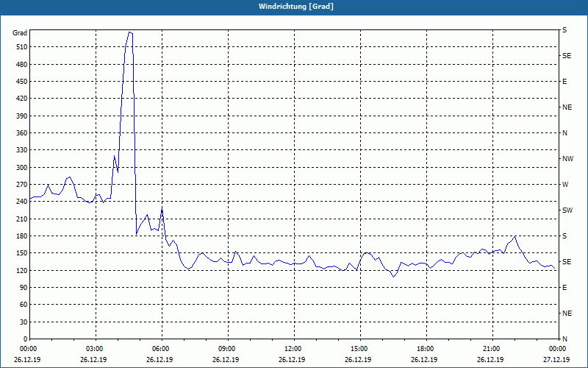Click the NE compass label below 420 gridline

(x=567, y=107)
